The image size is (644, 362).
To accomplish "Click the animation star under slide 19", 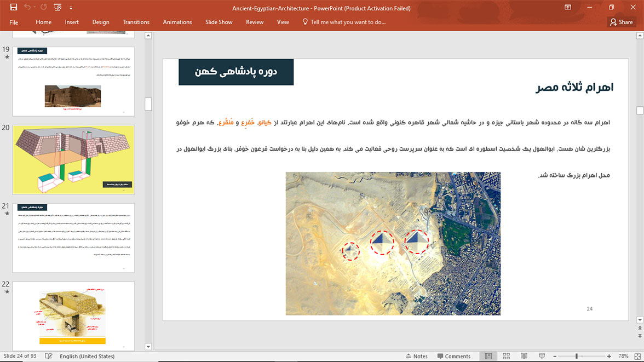I will 7,57.
